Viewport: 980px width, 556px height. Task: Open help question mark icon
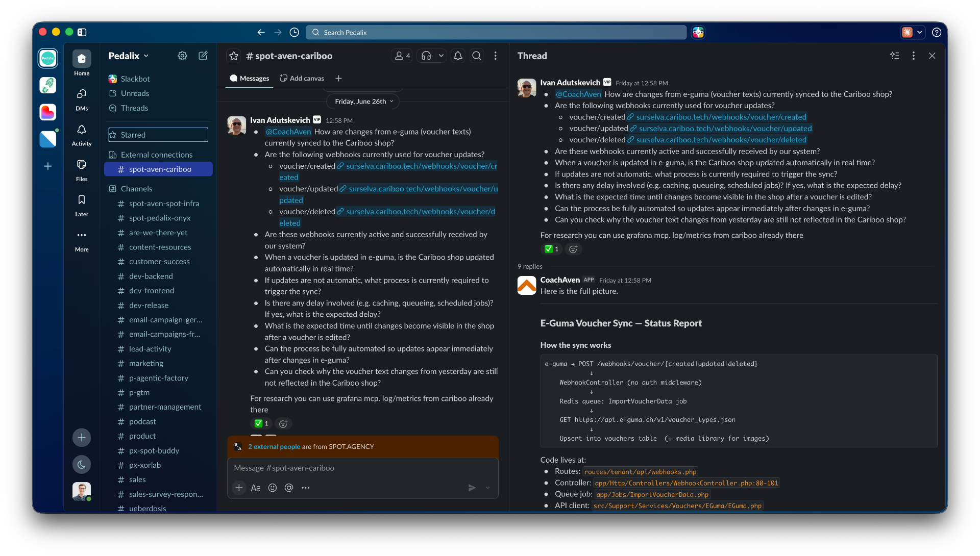937,32
